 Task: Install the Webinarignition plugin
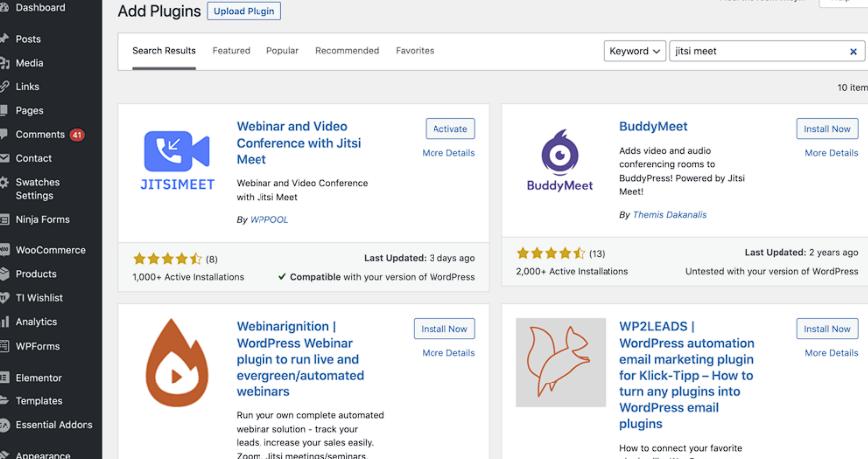[444, 329]
